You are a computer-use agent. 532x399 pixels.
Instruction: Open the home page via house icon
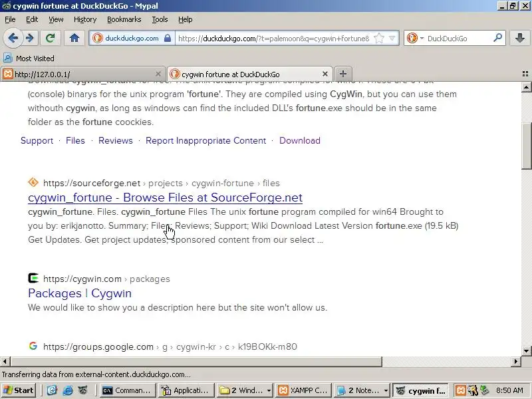click(x=74, y=38)
